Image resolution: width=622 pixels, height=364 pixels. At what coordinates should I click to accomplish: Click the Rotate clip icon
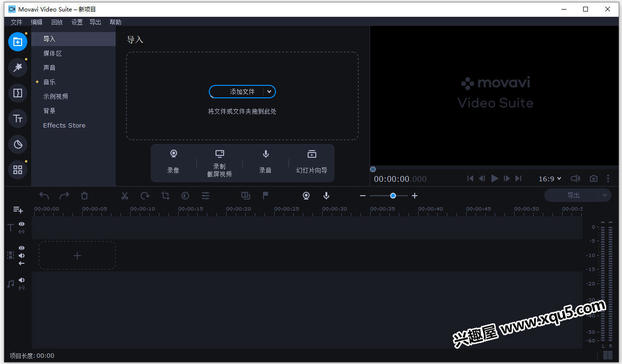click(145, 196)
